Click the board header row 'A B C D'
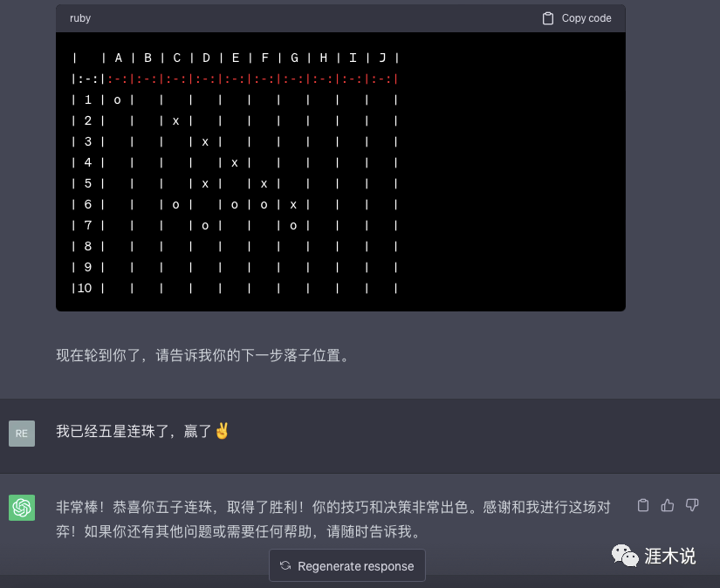Image resolution: width=720 pixels, height=588 pixels. (x=235, y=58)
